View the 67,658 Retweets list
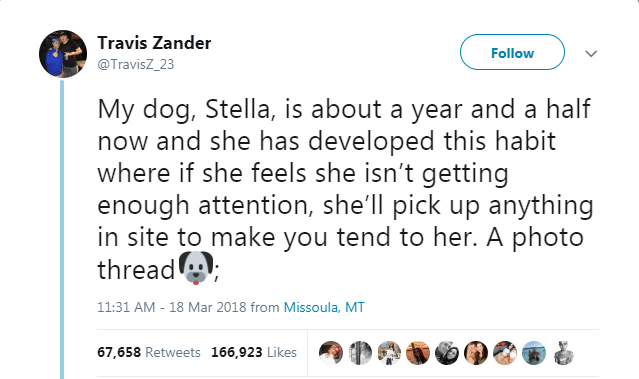The height and width of the screenshot is (379, 639). point(149,352)
